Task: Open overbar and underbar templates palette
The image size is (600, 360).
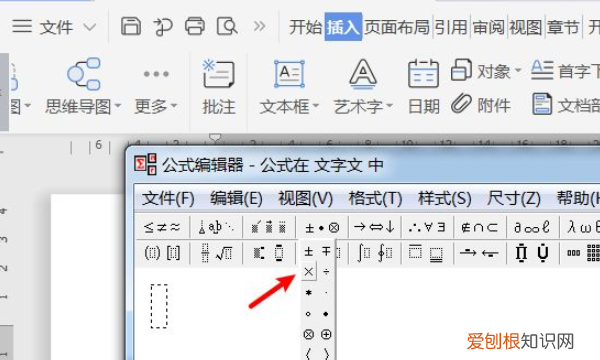Action: (427, 253)
